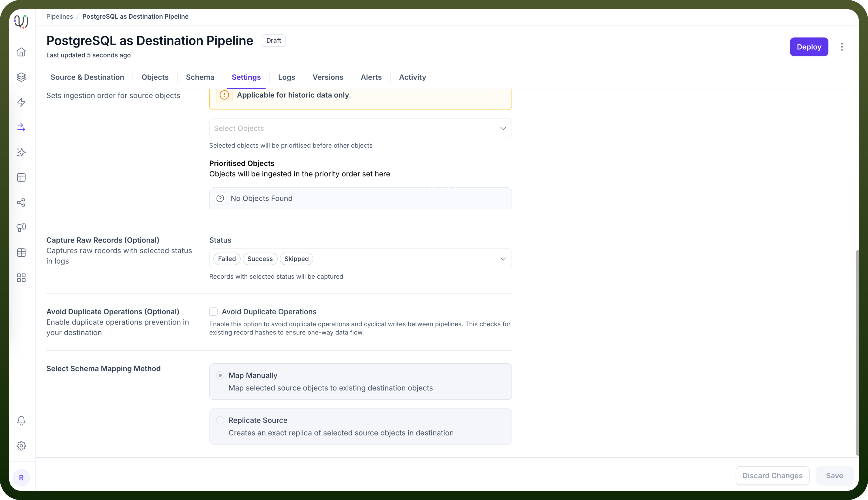The width and height of the screenshot is (868, 500).
Task: Open the Logs tab
Action: 287,77
